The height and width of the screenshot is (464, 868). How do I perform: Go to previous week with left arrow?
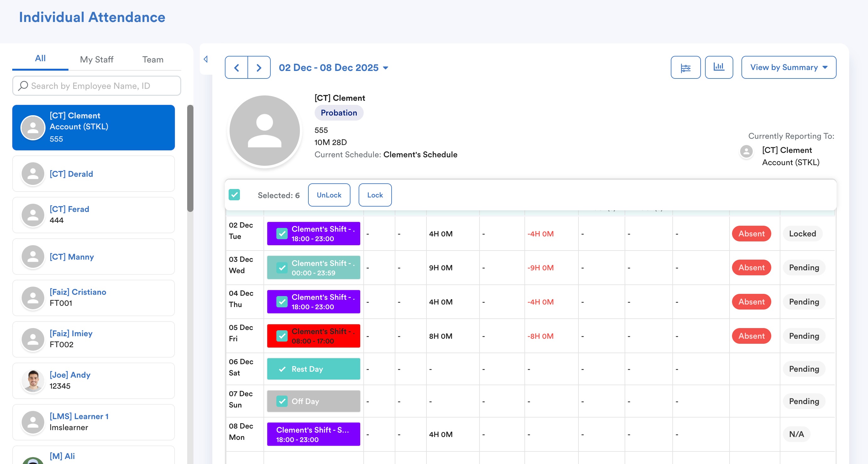pos(236,68)
